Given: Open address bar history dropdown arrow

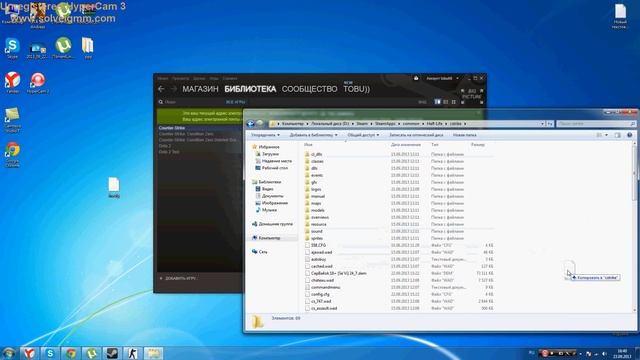Looking at the screenshot, I should tap(542, 123).
